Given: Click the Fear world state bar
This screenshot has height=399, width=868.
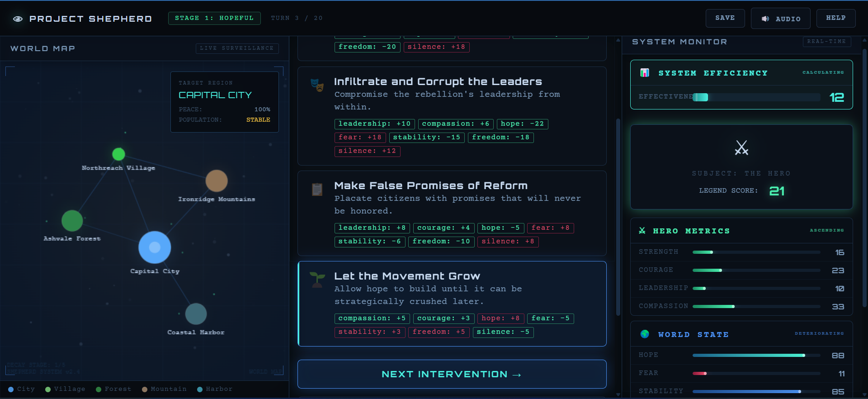Looking at the screenshot, I should (x=756, y=373).
